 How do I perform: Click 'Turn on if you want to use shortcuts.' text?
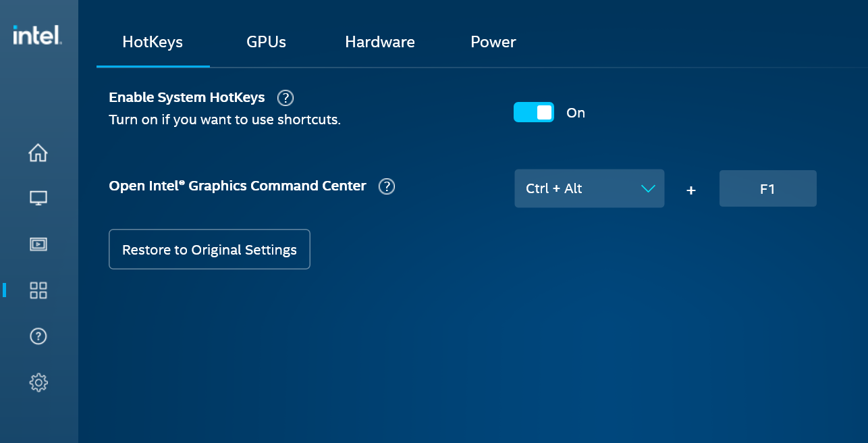pos(225,120)
